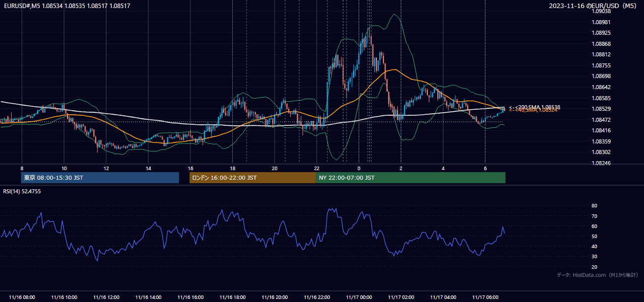The width and height of the screenshot is (644, 302).
Task: Click RSI scale level 70
Action: 595,216
